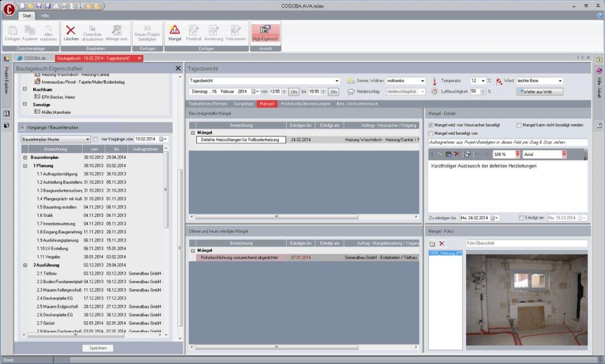Check 'Mangel kann nicht beseitigt werden'

519,125
